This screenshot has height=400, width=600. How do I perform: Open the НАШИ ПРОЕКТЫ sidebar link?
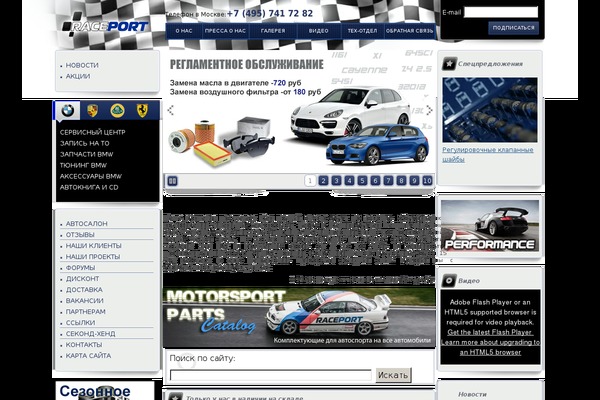[x=93, y=257]
